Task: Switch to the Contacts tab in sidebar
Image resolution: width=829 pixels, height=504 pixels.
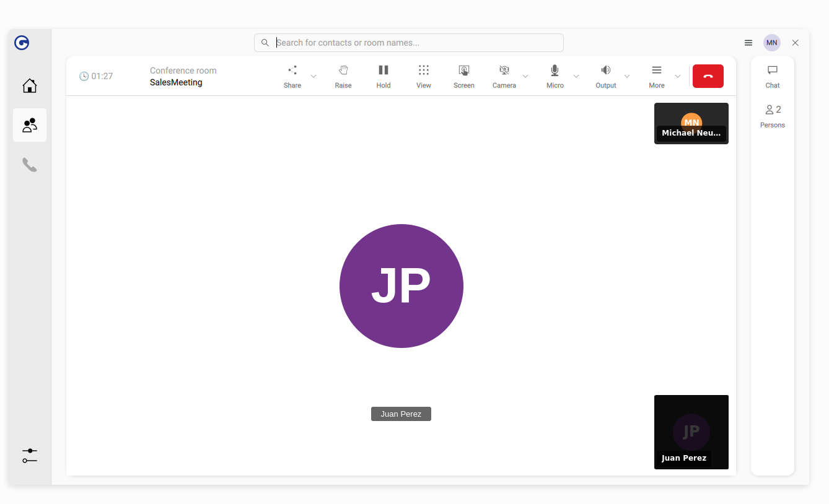Action: [x=29, y=125]
